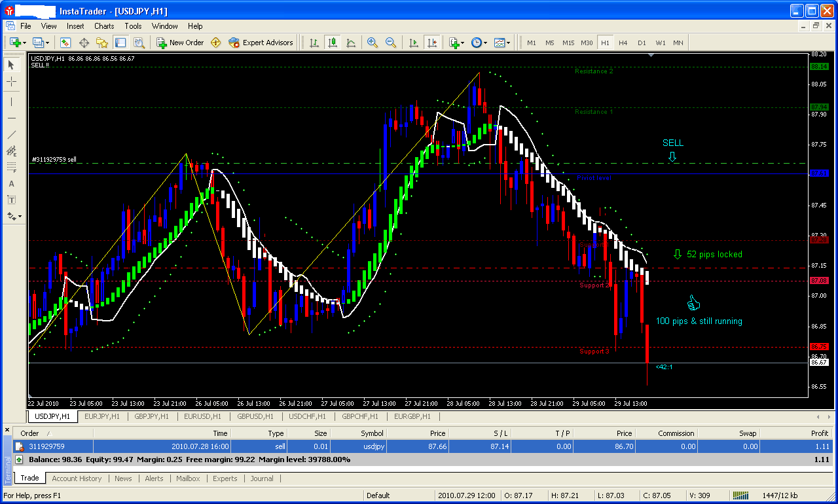This screenshot has height=504, width=838.
Task: Open the Strategy Tester icon
Action: pyautogui.click(x=139, y=43)
